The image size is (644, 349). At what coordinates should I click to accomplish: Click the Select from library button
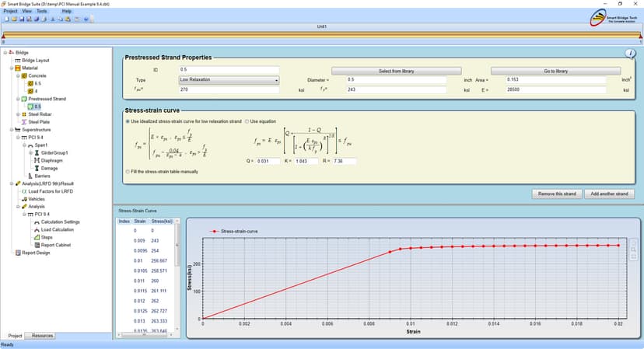(397, 71)
